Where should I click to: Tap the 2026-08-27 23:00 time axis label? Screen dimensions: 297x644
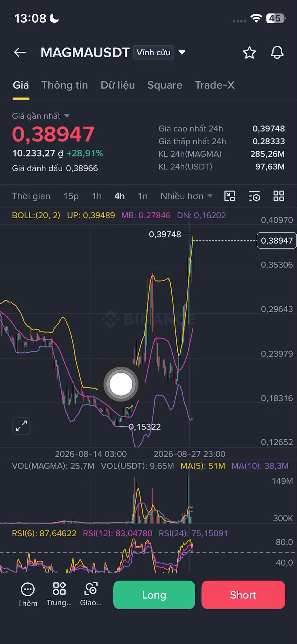point(189,454)
